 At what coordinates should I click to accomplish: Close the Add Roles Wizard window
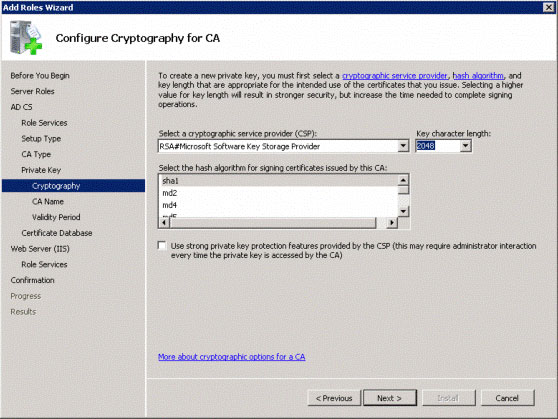[548, 7]
